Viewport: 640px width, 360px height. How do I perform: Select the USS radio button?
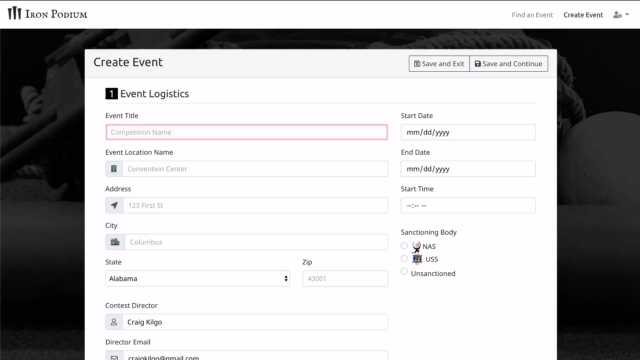pos(404,258)
